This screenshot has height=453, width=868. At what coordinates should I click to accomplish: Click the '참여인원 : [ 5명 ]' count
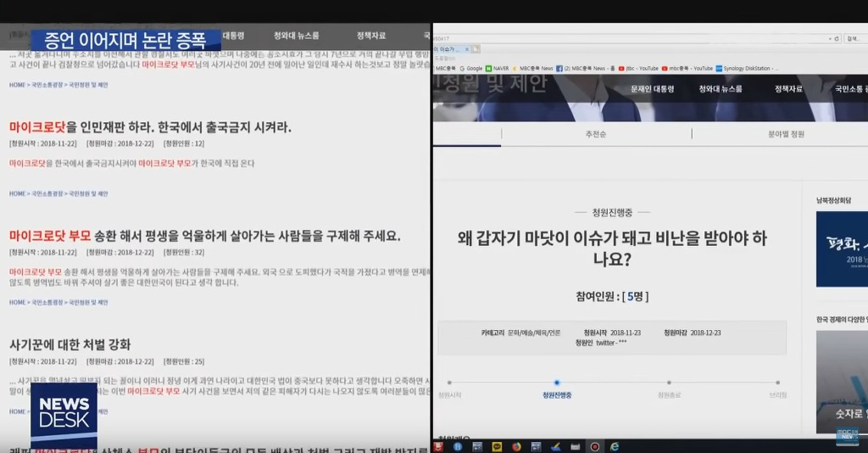(612, 296)
